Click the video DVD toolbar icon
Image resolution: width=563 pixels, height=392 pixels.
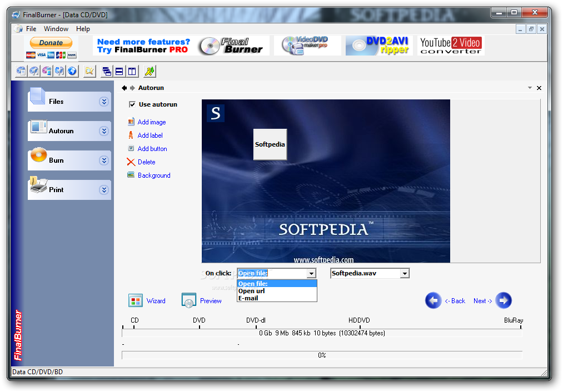click(x=47, y=71)
